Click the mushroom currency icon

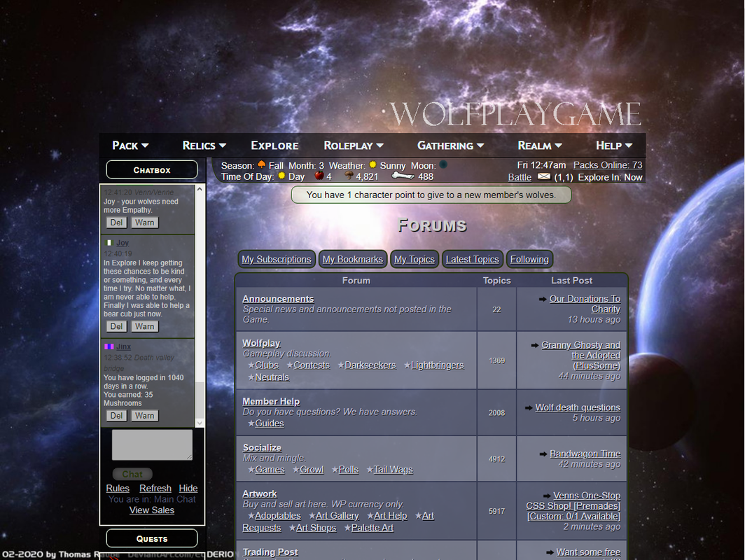coord(349,176)
